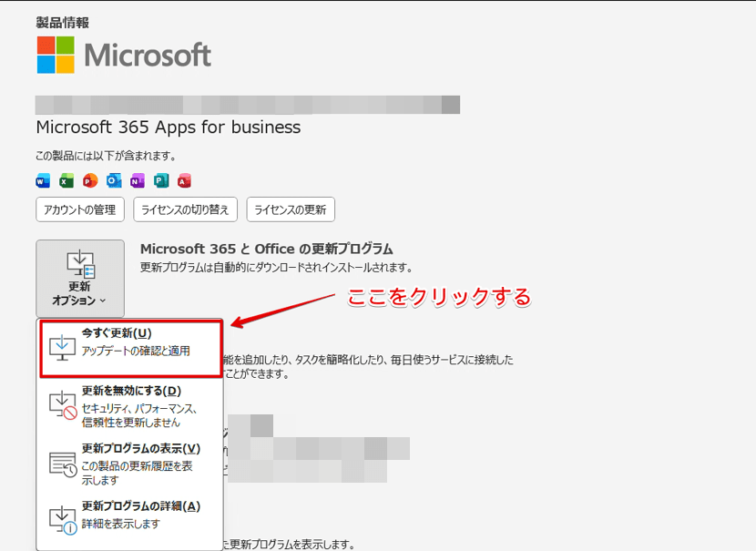This screenshot has width=756, height=551.
Task: Click the ライセンスの切り替え button
Action: pos(187,209)
